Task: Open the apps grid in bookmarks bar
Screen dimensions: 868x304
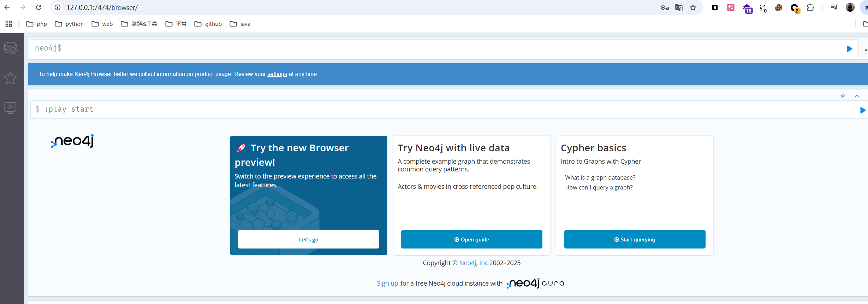Action: click(9, 24)
